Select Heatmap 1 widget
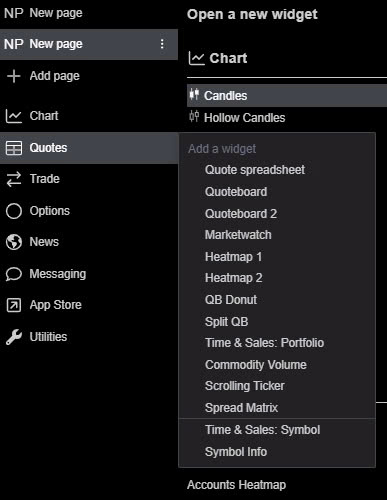The image size is (387, 500). [x=233, y=257]
